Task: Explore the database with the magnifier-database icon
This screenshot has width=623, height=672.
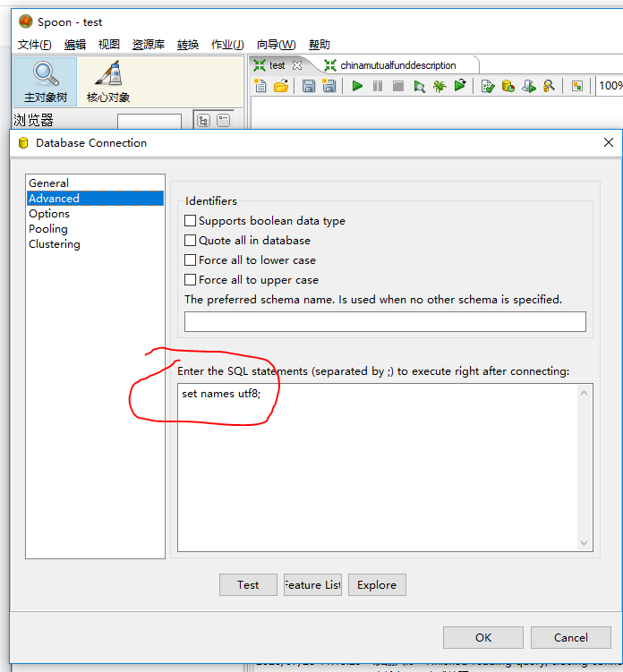Action: point(549,86)
